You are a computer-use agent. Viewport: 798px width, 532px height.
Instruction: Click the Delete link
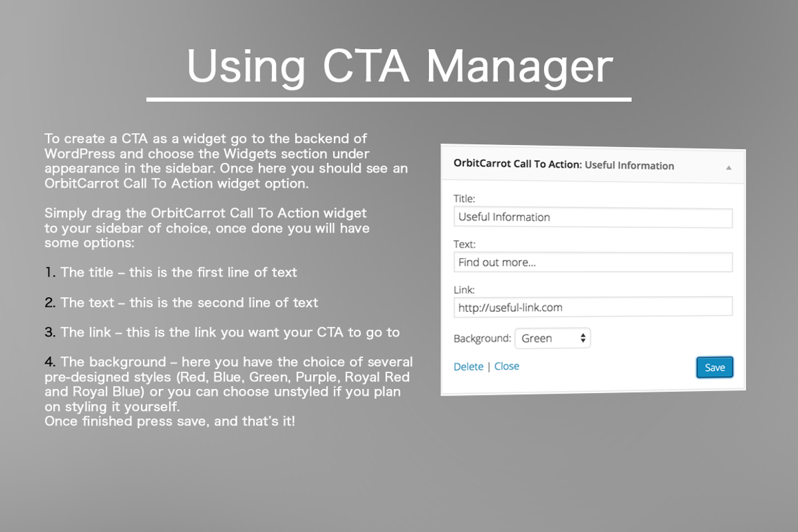pyautogui.click(x=468, y=366)
